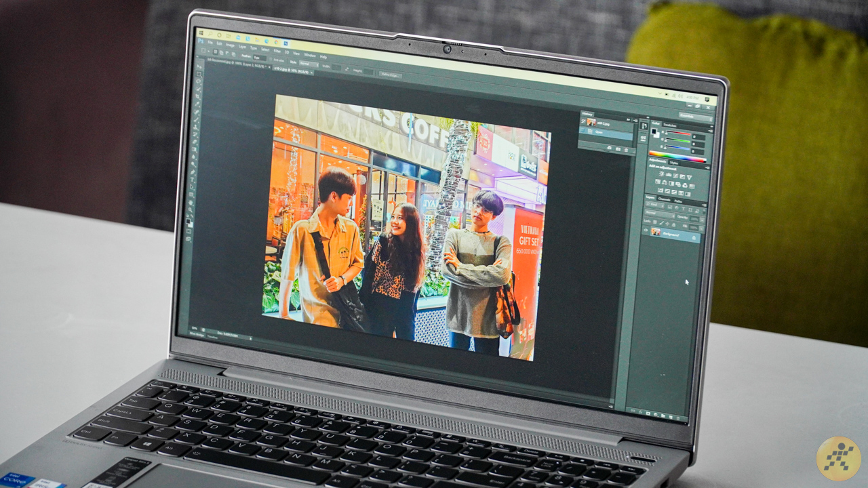Click the Refine Edge button

391,75
